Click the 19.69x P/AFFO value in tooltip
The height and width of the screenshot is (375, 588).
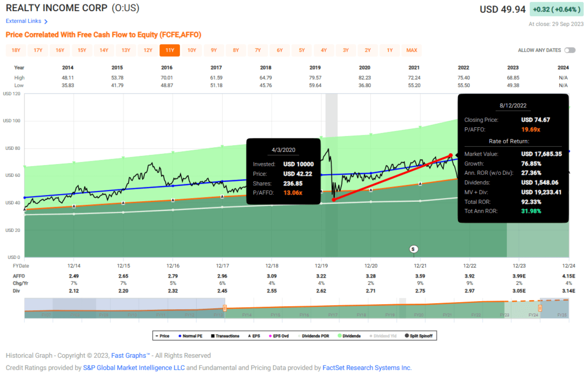[531, 130]
